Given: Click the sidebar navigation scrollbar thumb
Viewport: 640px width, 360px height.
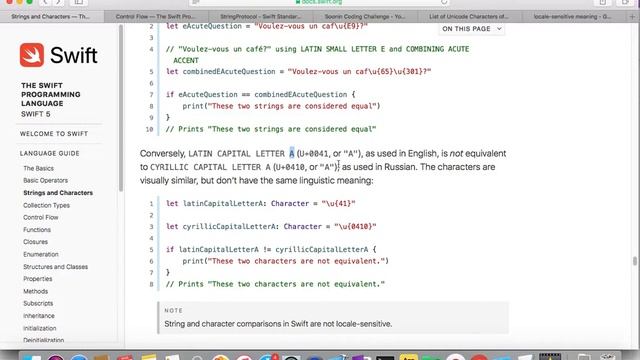Looking at the screenshot, I should pos(121,108).
